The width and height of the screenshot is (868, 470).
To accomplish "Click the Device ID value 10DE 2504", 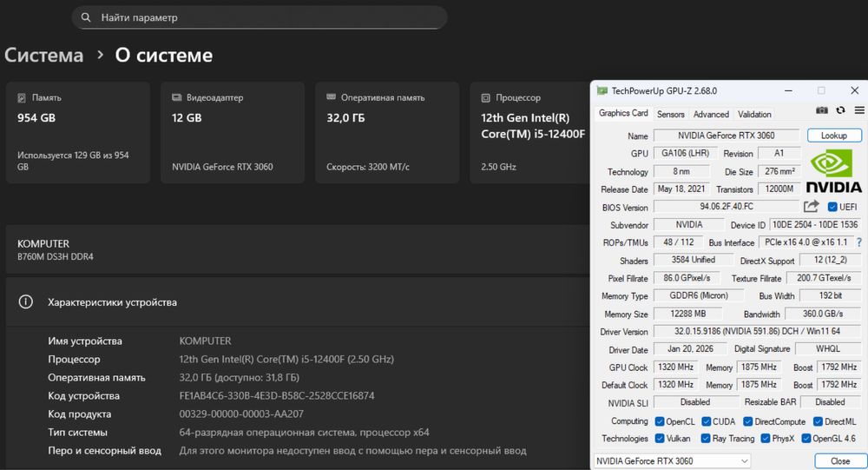I will click(x=815, y=224).
